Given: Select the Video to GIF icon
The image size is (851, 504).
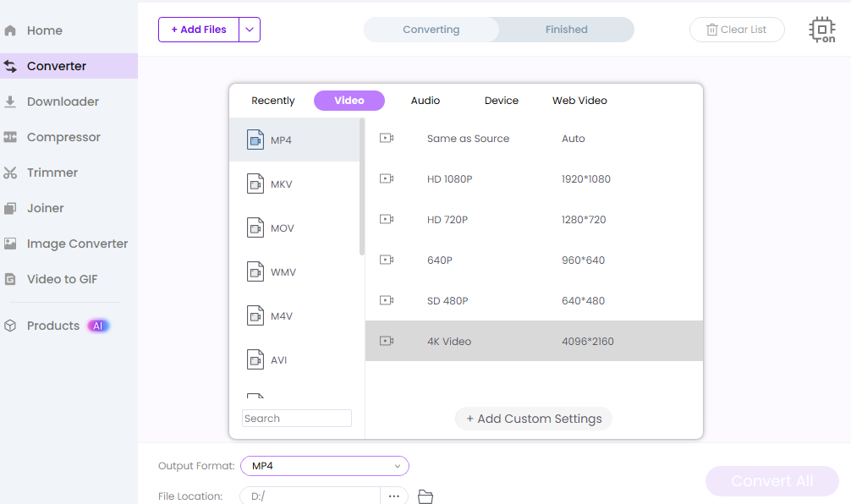Looking at the screenshot, I should pyautogui.click(x=10, y=279).
